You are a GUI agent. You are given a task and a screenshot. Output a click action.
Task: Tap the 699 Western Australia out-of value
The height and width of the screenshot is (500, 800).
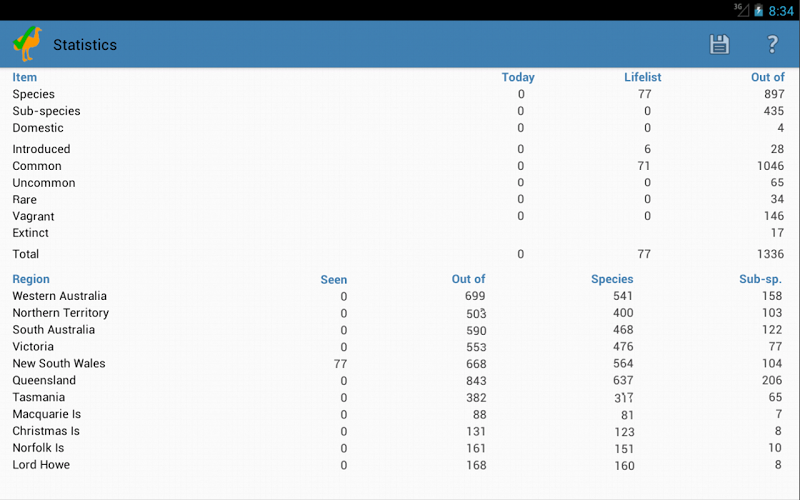click(x=475, y=296)
